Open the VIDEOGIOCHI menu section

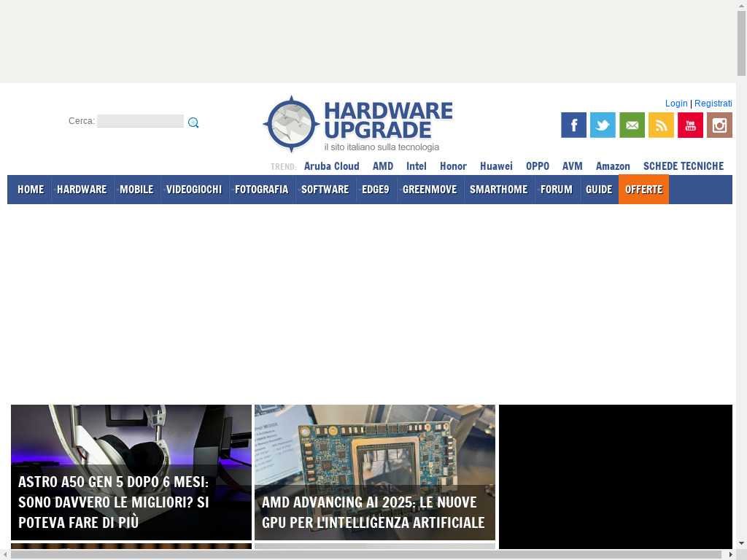(194, 190)
